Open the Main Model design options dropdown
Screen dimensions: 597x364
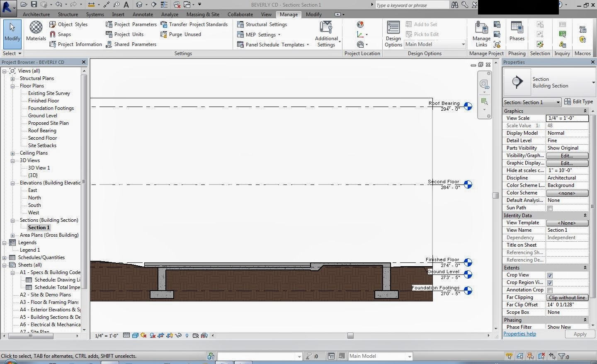(463, 44)
